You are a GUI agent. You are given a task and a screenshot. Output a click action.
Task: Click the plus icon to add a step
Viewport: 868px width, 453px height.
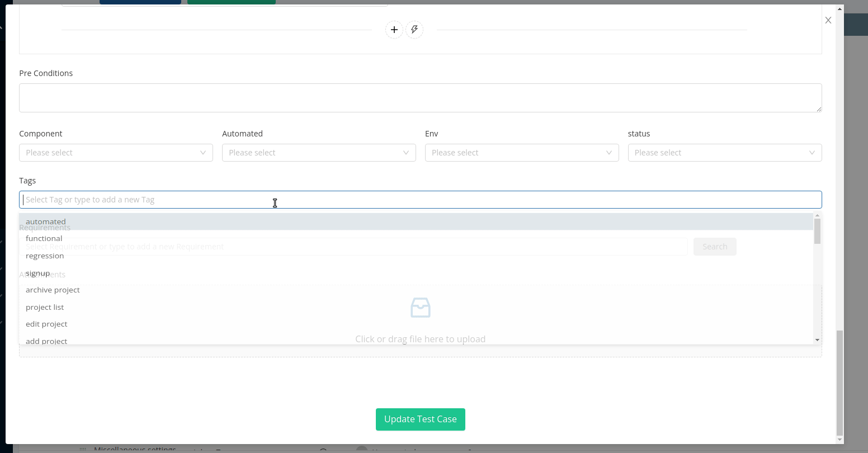(394, 30)
